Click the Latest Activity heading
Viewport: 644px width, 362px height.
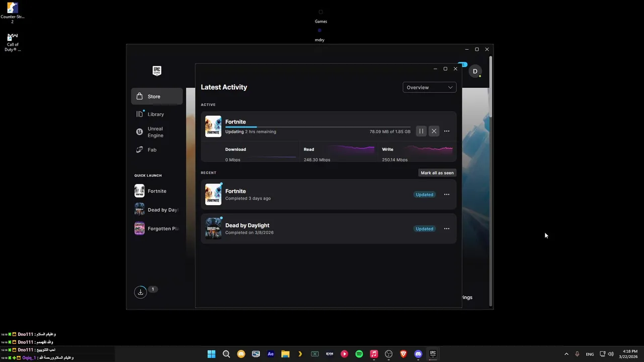click(224, 87)
